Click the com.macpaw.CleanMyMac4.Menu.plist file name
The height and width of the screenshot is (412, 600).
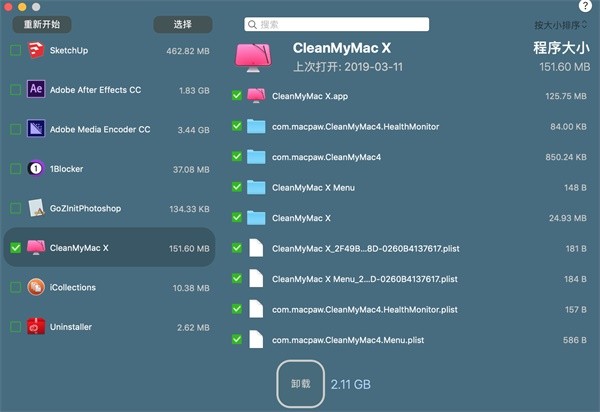pyautogui.click(x=348, y=340)
